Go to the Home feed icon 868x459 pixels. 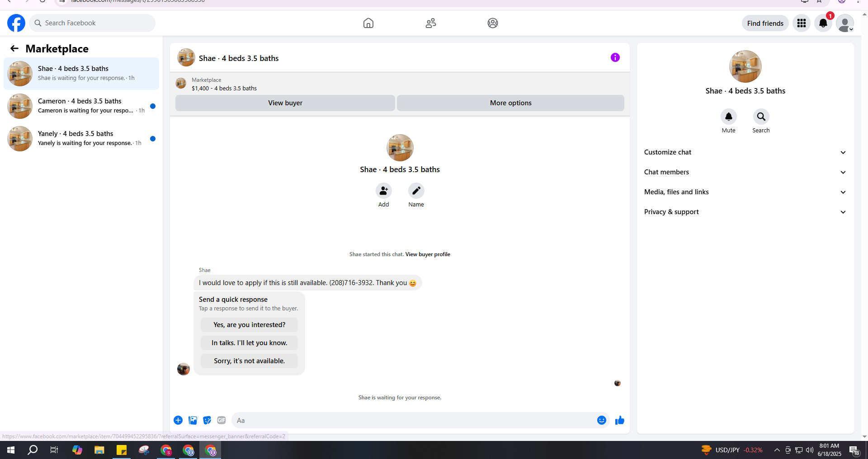368,23
